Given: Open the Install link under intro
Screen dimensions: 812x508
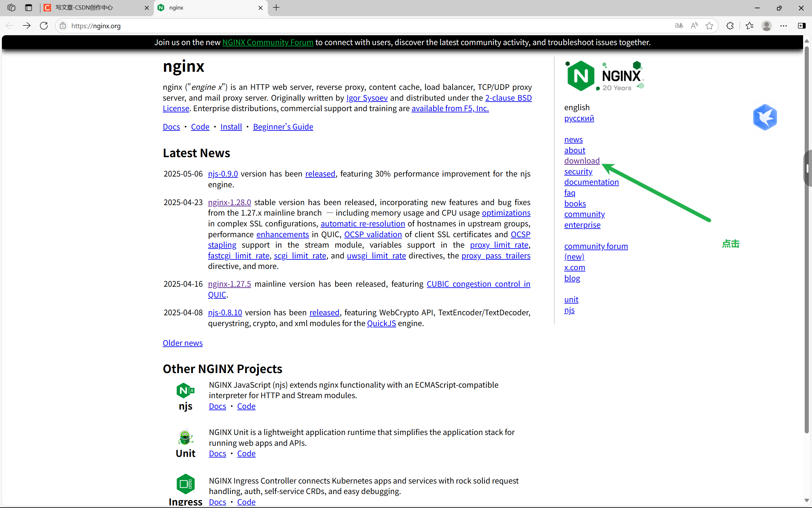Looking at the screenshot, I should [x=231, y=127].
